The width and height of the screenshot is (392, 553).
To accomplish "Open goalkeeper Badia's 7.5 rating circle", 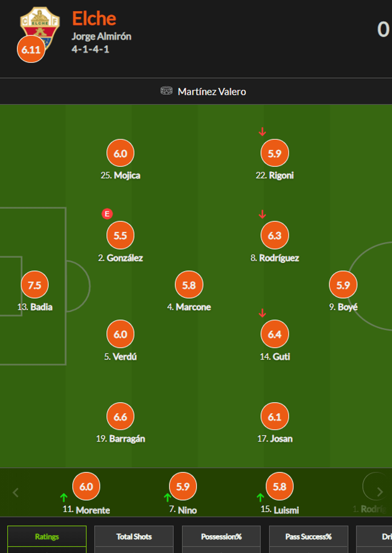I will (x=35, y=285).
